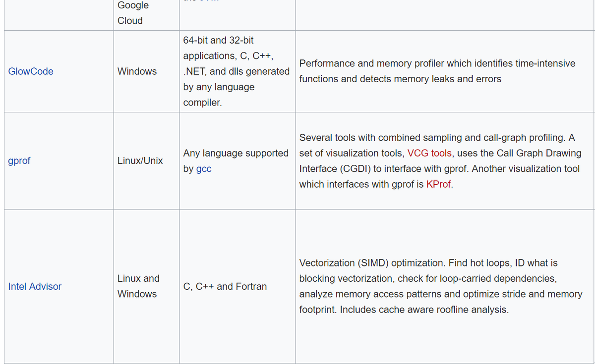Image resolution: width=595 pixels, height=364 pixels.
Task: Click 'functions and detects memory leaks' line
Action: click(x=400, y=79)
